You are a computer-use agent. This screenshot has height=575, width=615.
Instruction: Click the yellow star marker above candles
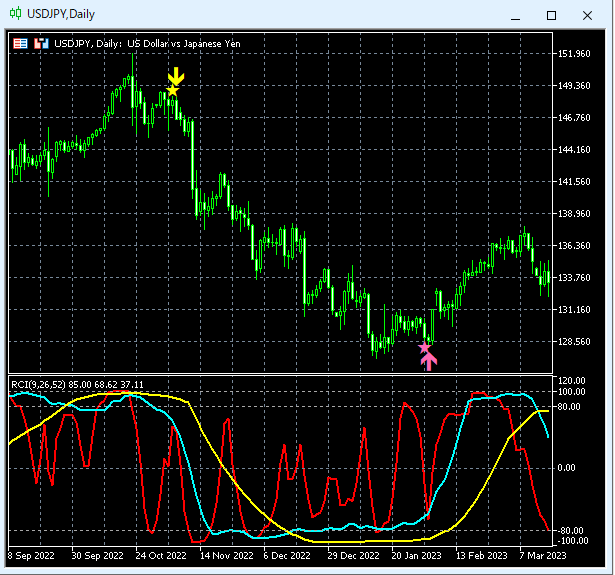click(173, 91)
